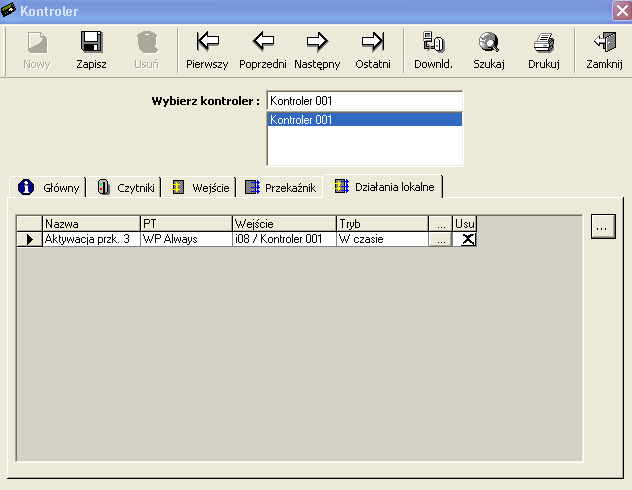
Task: Select Kontroler 001 in the list
Action: pos(365,120)
